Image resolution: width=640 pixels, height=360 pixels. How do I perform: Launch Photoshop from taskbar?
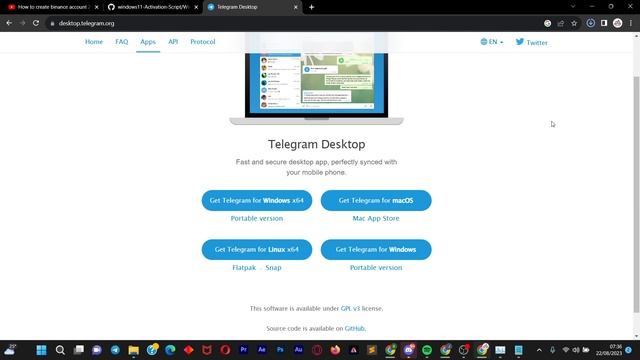(x=280, y=350)
